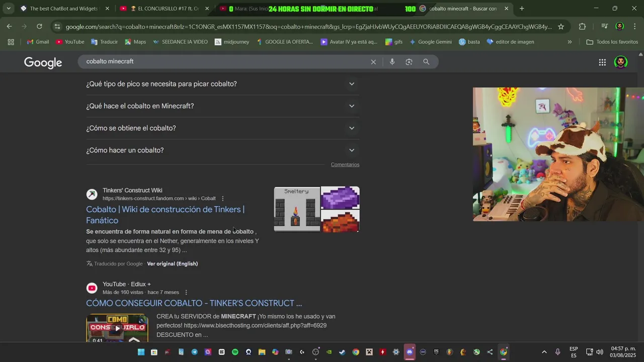Open 'CÓMO CONSEGUIR COBALTO - TINKER'S CONSTRUCT' result
The height and width of the screenshot is (362, 644).
tap(194, 303)
